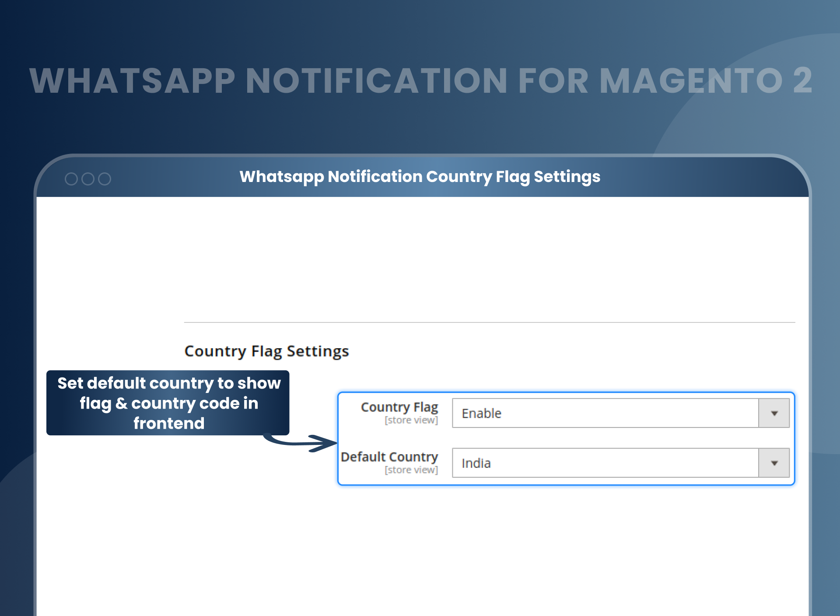Click the third window circle icon
840x616 pixels.
(x=105, y=179)
